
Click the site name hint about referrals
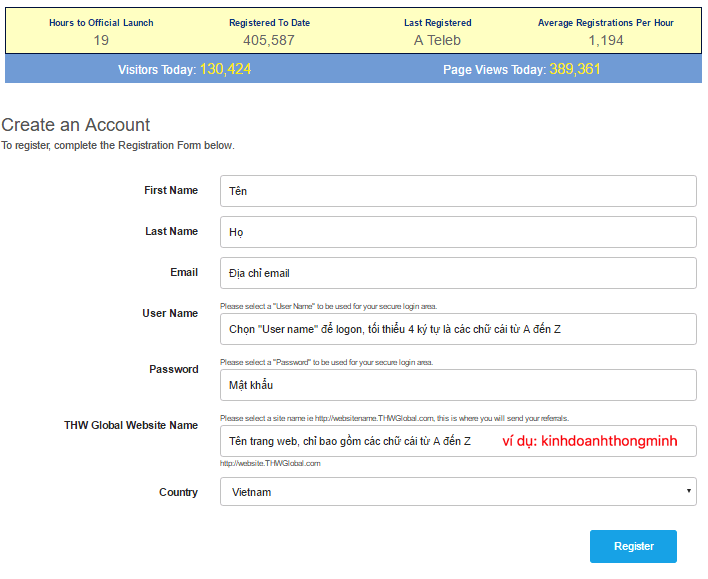pyautogui.click(x=394, y=418)
